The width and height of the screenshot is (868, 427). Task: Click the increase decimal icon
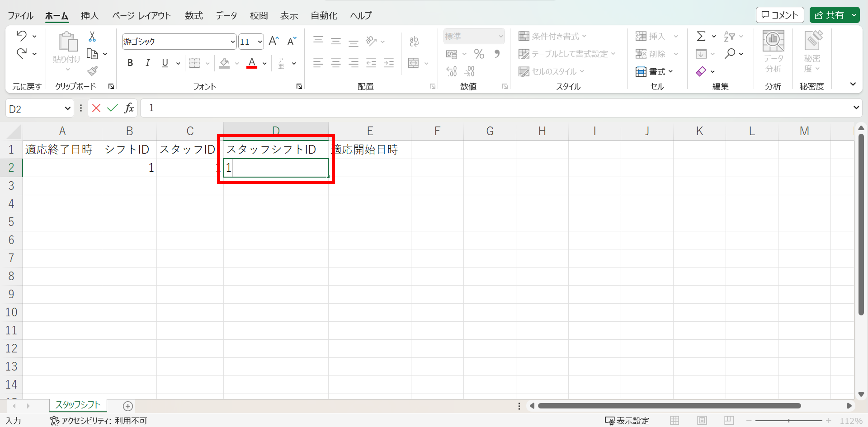pyautogui.click(x=452, y=71)
